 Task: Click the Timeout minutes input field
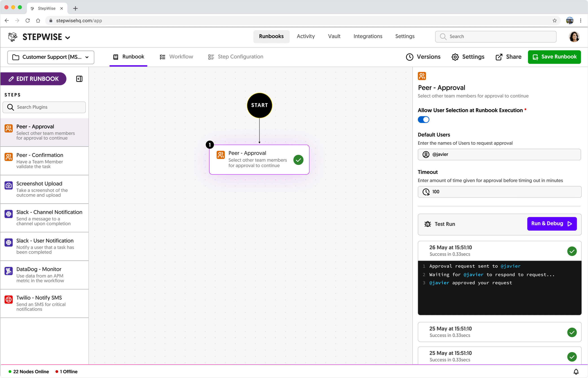pos(499,192)
